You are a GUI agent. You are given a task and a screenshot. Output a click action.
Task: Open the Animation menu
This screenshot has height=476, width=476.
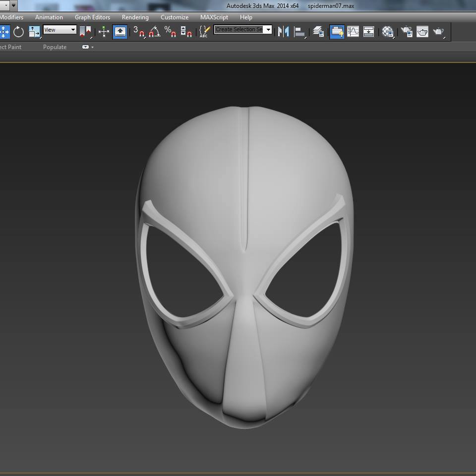pos(49,17)
